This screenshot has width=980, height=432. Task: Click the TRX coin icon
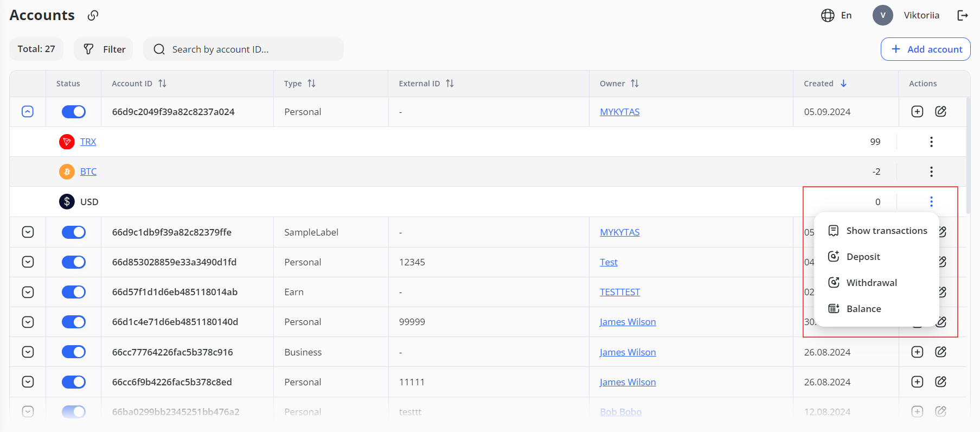click(67, 142)
